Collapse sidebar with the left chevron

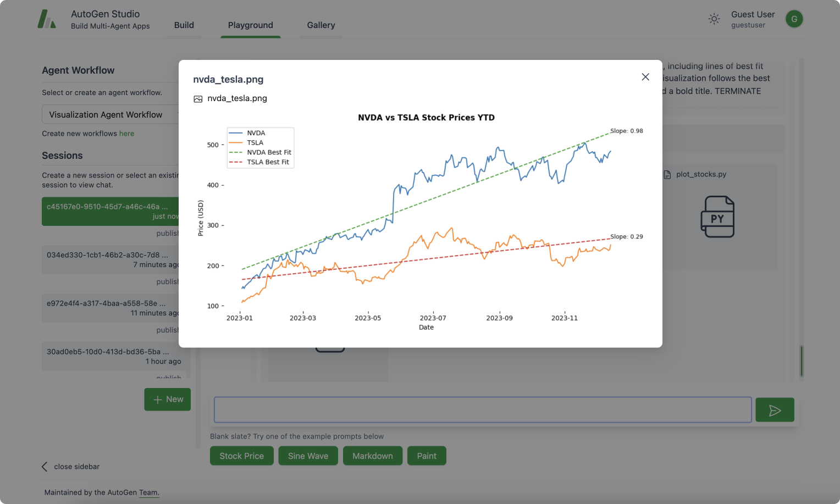click(x=45, y=467)
